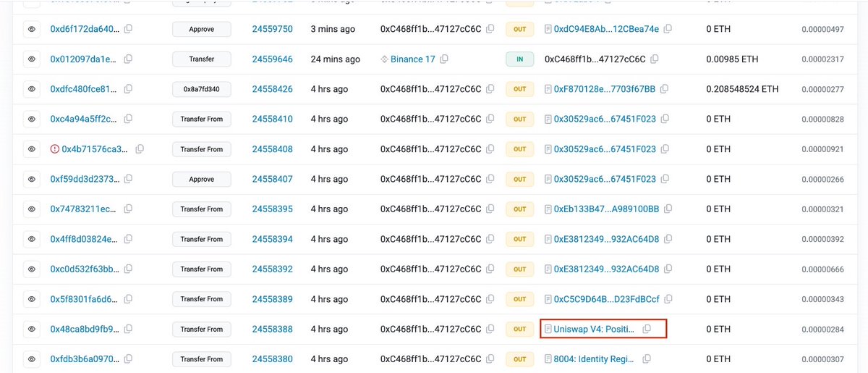Preview transaction 0xf59dd3d2373 with eye icon
The height and width of the screenshot is (373, 868).
click(32, 179)
